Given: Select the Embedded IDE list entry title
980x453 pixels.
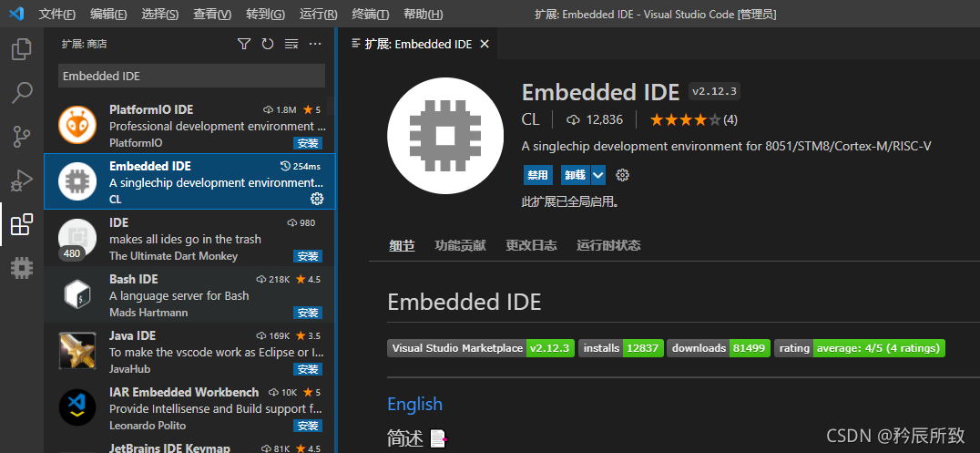Looking at the screenshot, I should [150, 167].
